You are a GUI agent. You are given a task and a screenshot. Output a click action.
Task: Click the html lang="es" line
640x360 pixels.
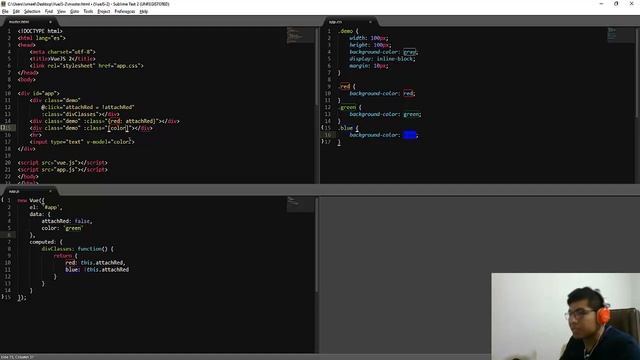coord(42,38)
